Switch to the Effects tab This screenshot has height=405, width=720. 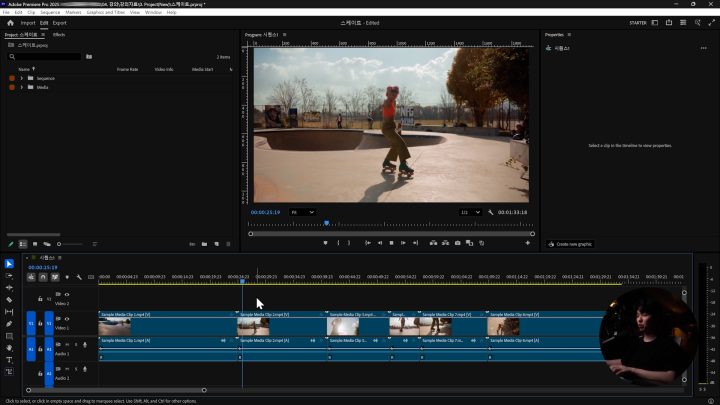tap(59, 34)
